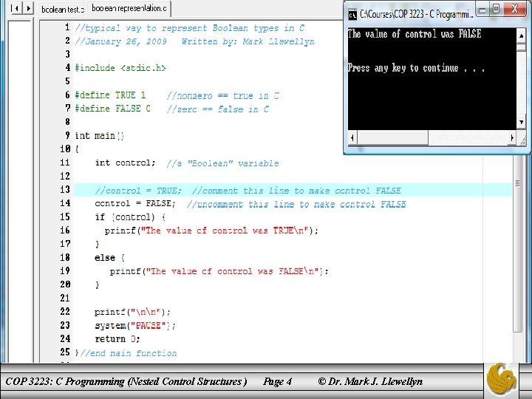Click 'system("PAUSE");' on line 23

tap(135, 325)
